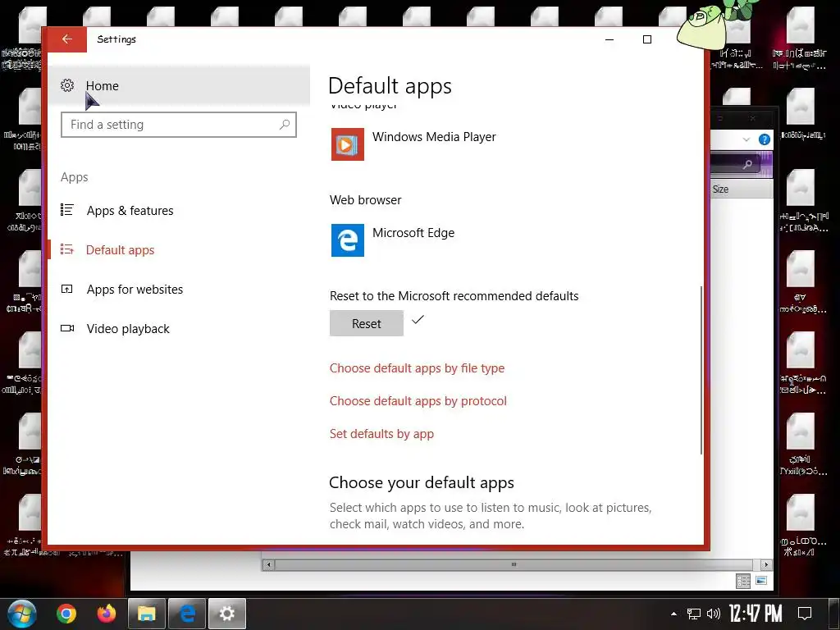
Task: Click the Settings window vertical scrollbar
Action: [x=701, y=370]
